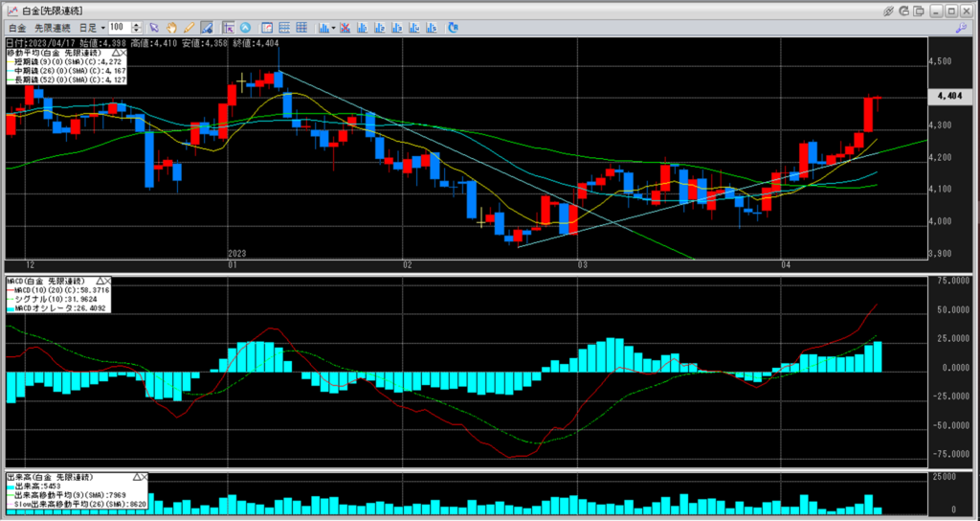Select chart template icon 1
This screenshot has height=521, width=980.
click(x=362, y=28)
